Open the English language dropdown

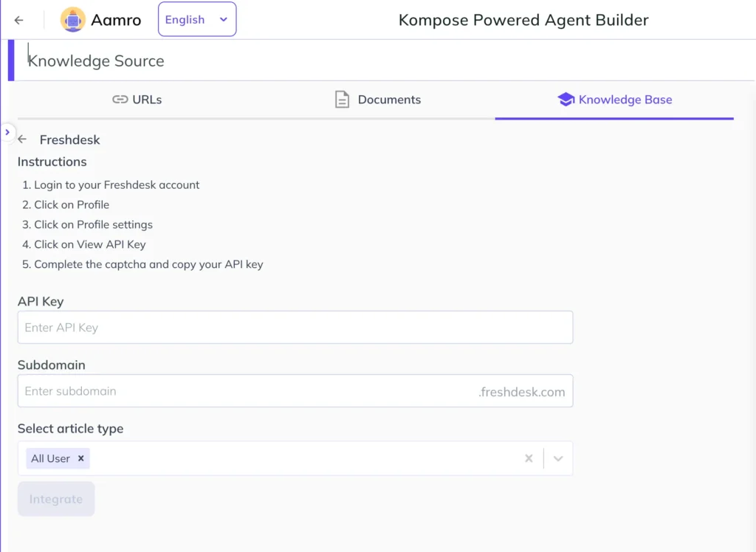click(197, 19)
